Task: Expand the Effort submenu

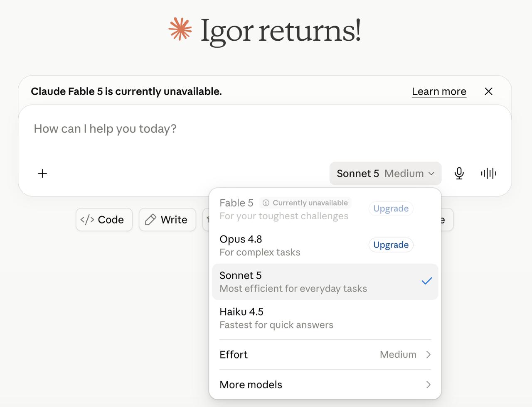Action: [x=325, y=355]
